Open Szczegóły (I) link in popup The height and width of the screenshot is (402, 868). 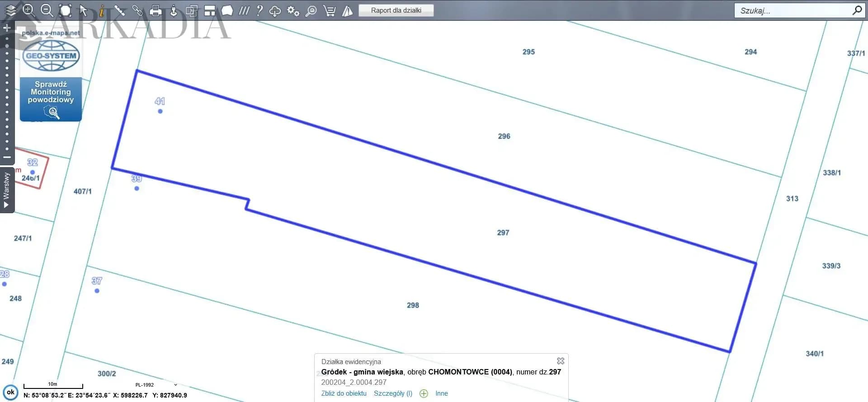(393, 393)
